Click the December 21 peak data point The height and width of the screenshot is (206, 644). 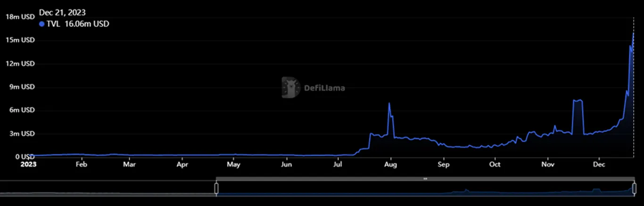point(633,32)
